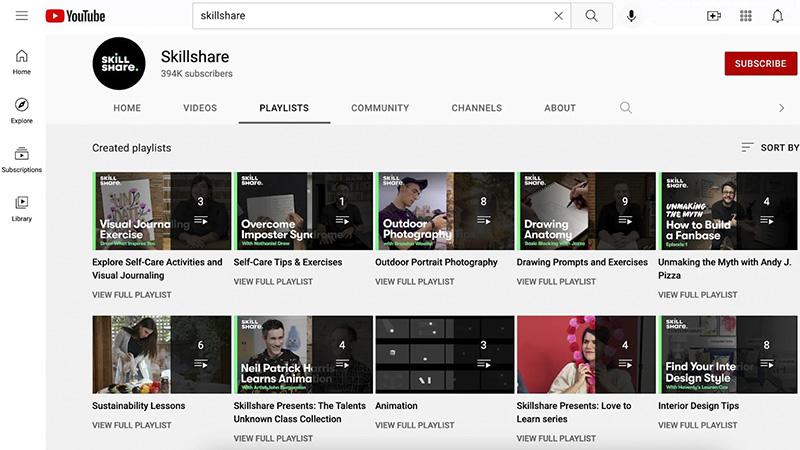Open the Overcome Imposter Syndrome thumbnail
The image size is (800, 450).
point(303,211)
